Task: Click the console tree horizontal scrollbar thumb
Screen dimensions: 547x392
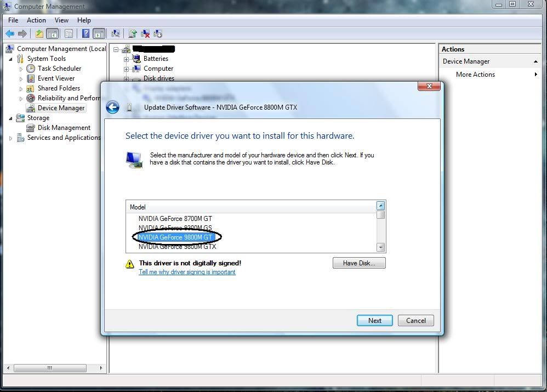Action: [x=50, y=368]
